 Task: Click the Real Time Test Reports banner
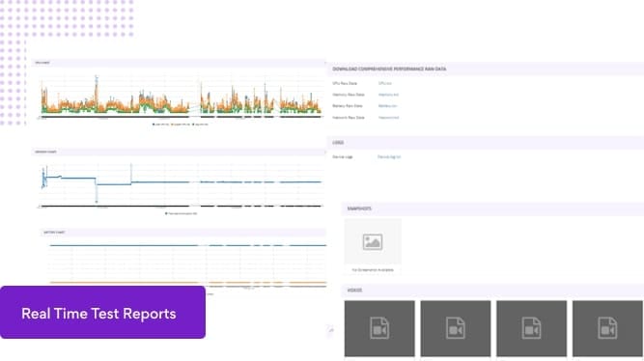(102, 313)
